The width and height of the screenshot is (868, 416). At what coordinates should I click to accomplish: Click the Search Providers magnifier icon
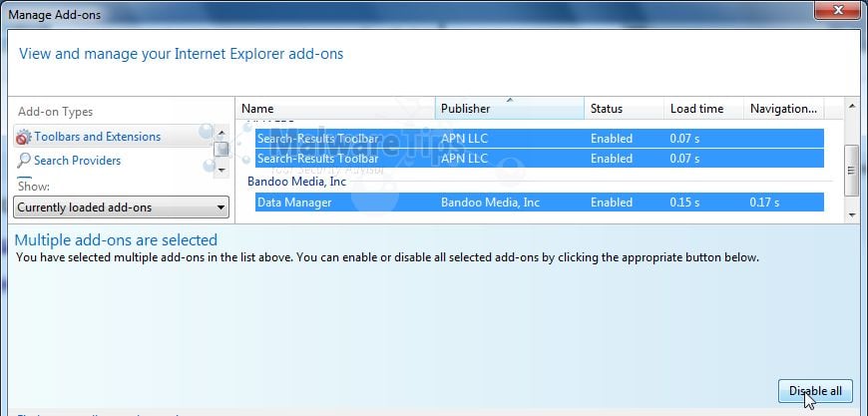pyautogui.click(x=24, y=161)
